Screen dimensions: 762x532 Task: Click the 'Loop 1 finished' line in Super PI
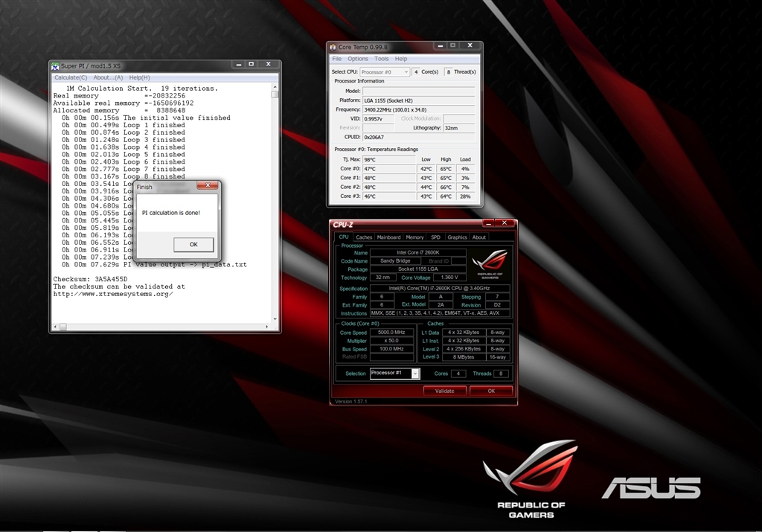point(124,125)
